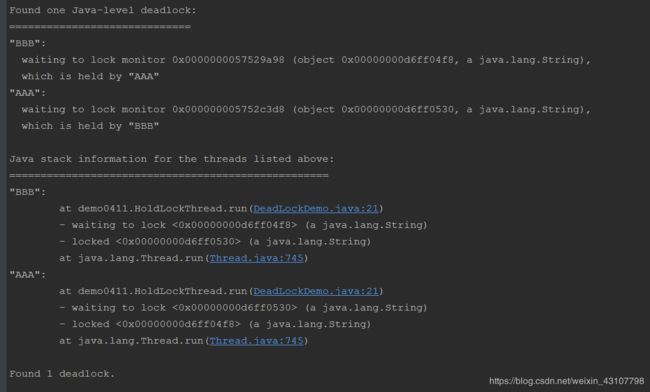Click the 'Found one Java-level deadlock:' line
The height and width of the screenshot is (392, 650).
[x=103, y=10]
